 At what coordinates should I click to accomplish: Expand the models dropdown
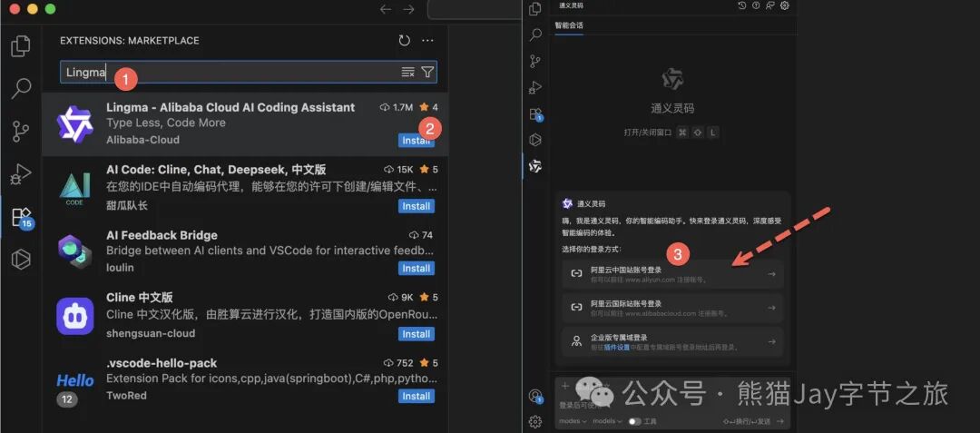pos(607,422)
